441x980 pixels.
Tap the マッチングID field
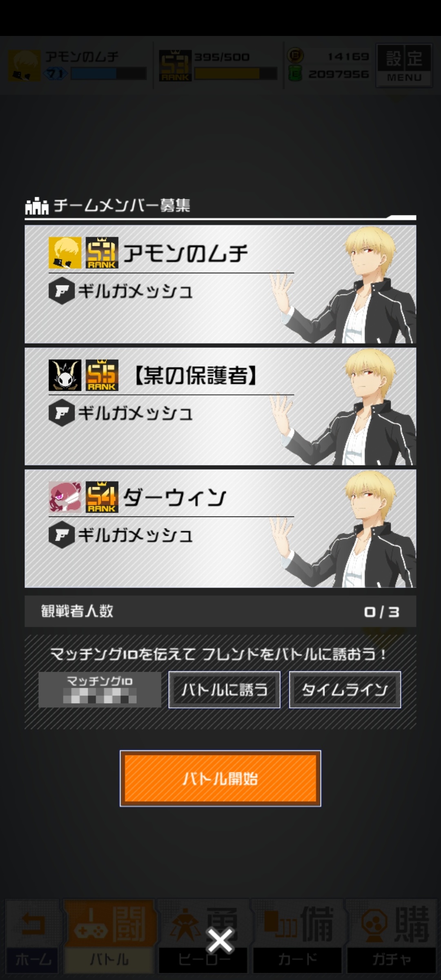[100, 690]
